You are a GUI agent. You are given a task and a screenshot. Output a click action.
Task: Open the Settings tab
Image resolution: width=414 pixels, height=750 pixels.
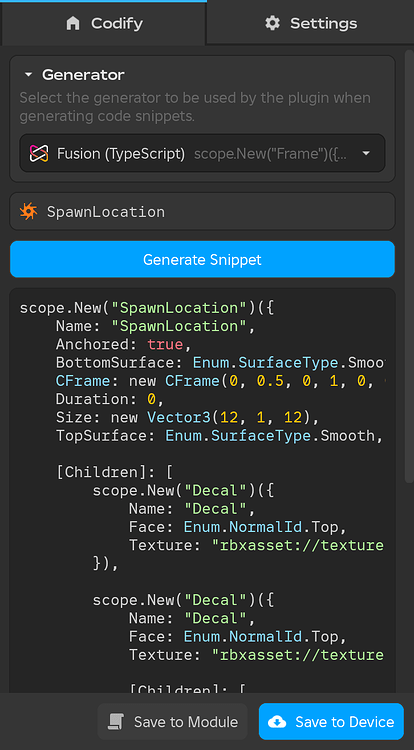tap(310, 23)
